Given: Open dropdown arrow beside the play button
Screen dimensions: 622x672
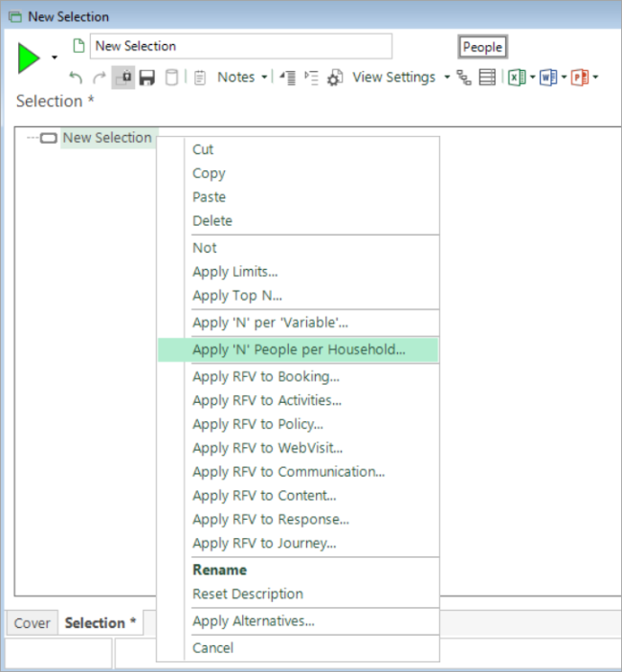Looking at the screenshot, I should point(55,57).
